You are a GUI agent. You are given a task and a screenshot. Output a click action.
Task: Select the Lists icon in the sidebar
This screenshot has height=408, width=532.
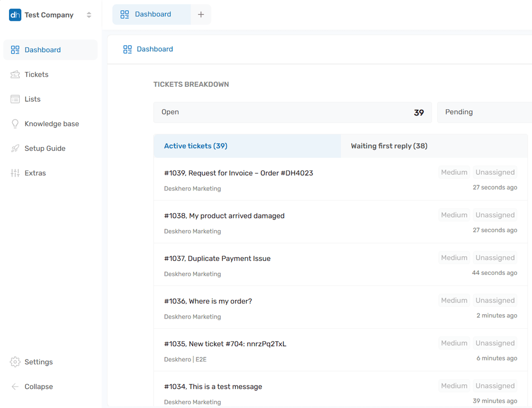pos(14,99)
